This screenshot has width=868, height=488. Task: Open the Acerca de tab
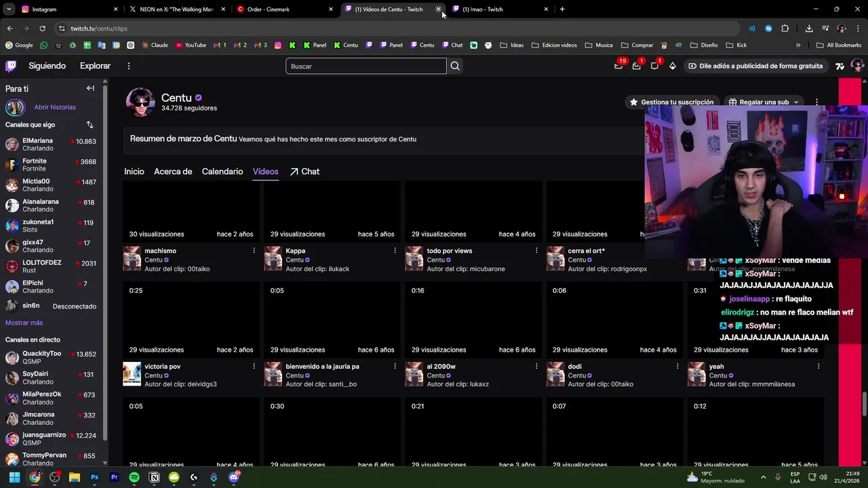point(173,171)
